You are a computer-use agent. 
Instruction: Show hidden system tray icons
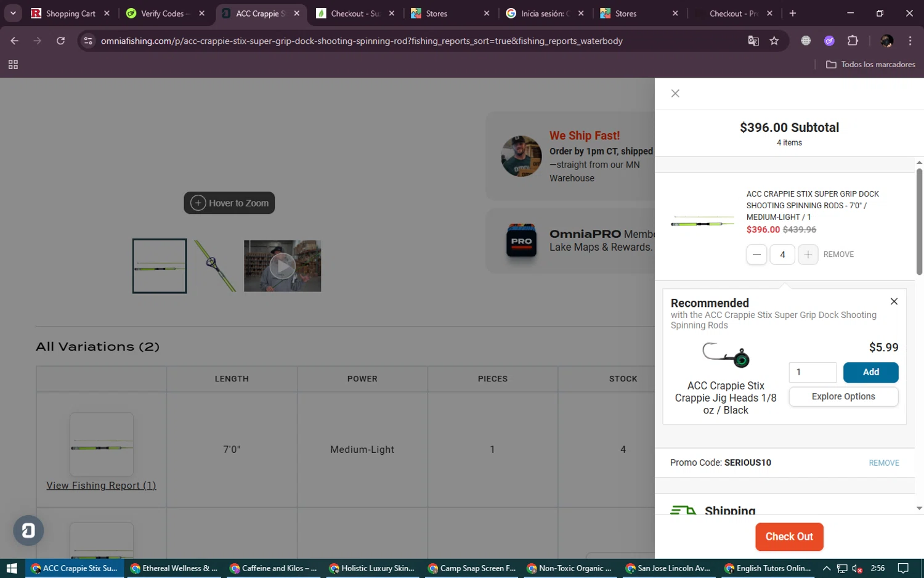[827, 568]
